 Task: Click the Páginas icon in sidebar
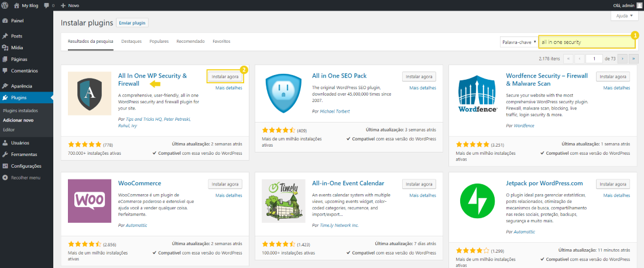pyautogui.click(x=5, y=59)
